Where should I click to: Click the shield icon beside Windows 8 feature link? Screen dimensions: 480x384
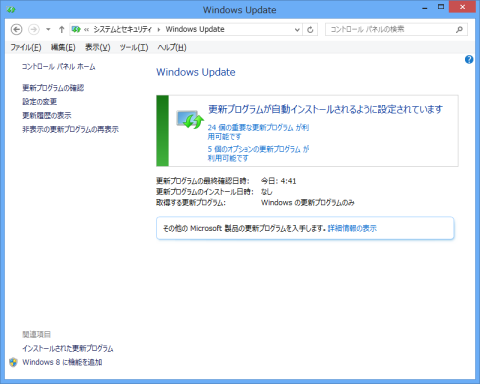pyautogui.click(x=13, y=362)
